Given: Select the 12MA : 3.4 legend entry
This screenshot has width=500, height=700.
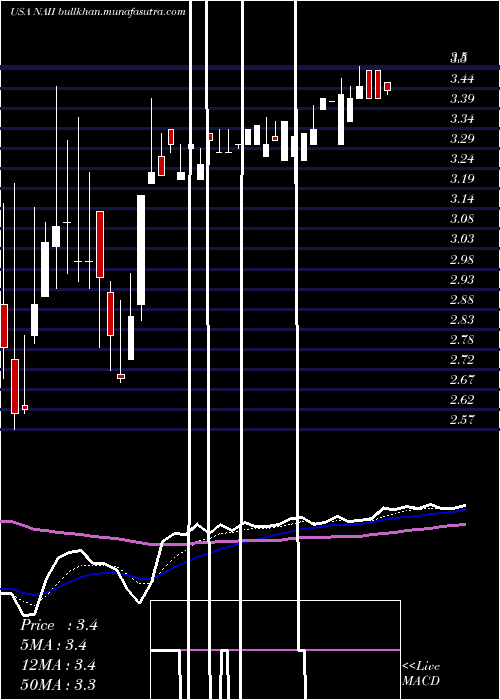Looking at the screenshot, I should (58, 665).
